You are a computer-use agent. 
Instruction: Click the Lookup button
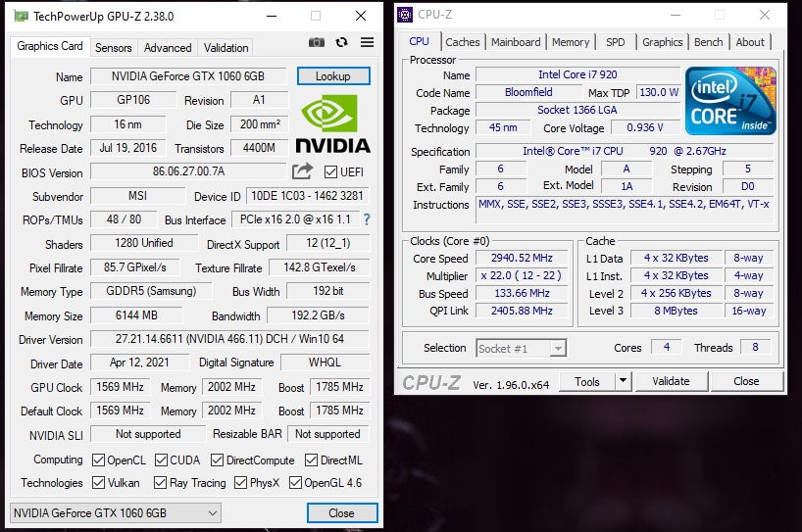tap(333, 76)
